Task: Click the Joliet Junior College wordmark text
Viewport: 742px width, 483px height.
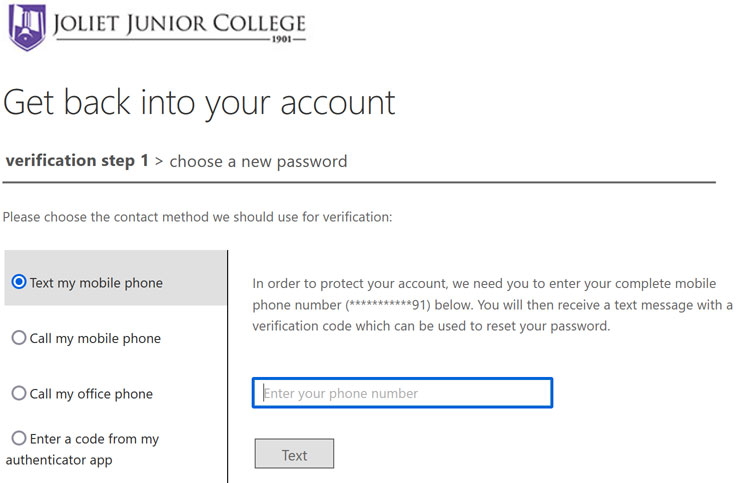Action: pyautogui.click(x=181, y=23)
